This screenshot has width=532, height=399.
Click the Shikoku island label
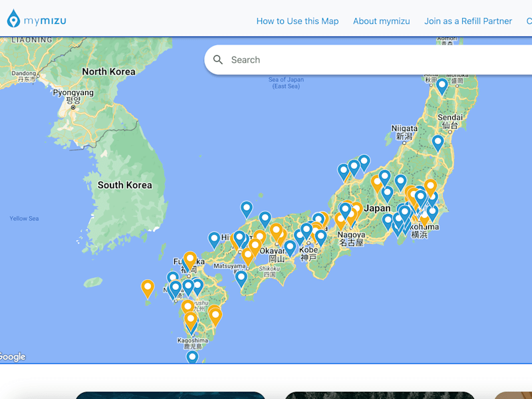[269, 271]
